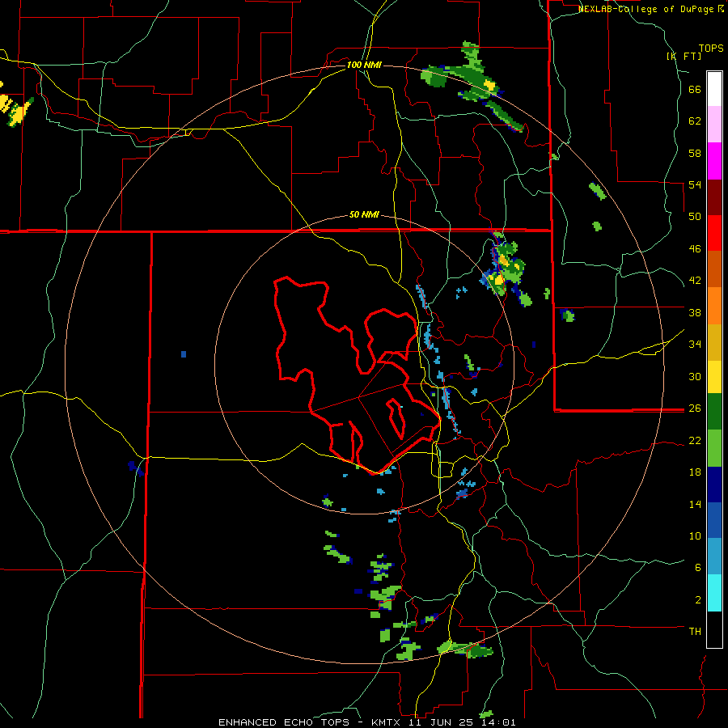
Task: Click the 18 value on the legend
Action: (695, 472)
